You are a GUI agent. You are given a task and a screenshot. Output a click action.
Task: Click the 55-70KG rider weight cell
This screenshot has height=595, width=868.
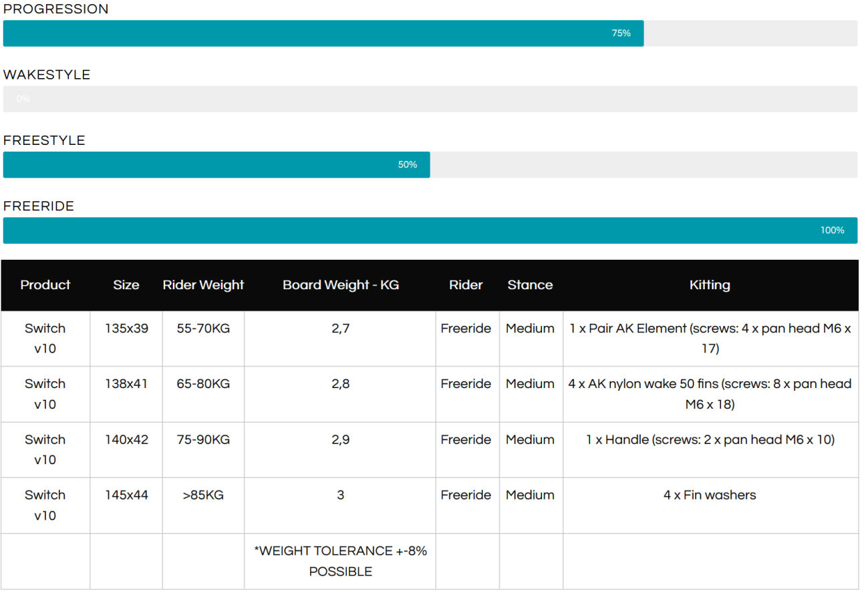point(203,329)
